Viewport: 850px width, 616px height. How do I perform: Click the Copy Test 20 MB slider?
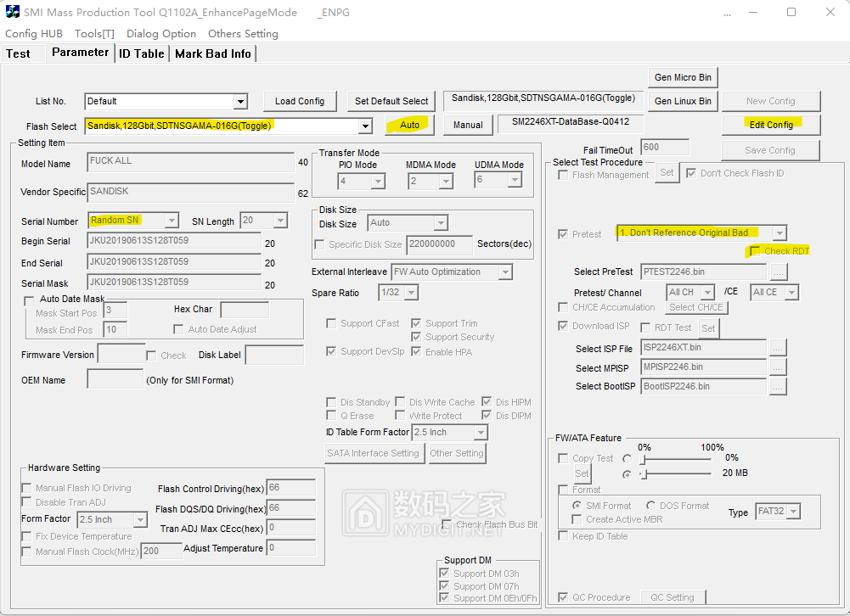675,474
